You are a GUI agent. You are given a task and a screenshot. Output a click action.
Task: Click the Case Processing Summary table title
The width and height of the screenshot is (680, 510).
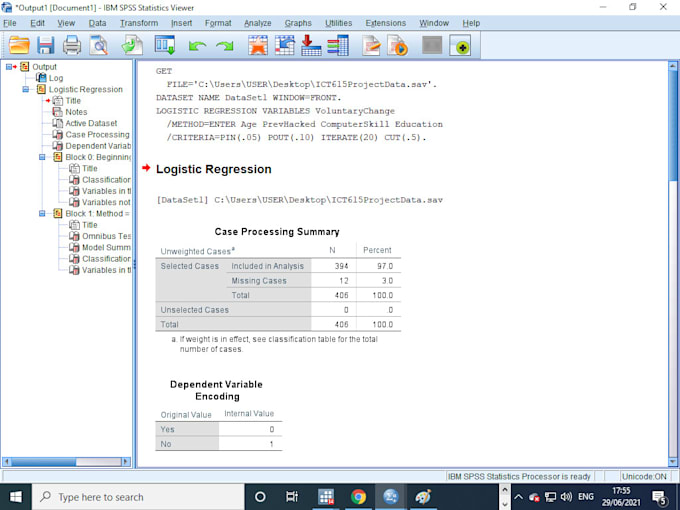click(277, 232)
